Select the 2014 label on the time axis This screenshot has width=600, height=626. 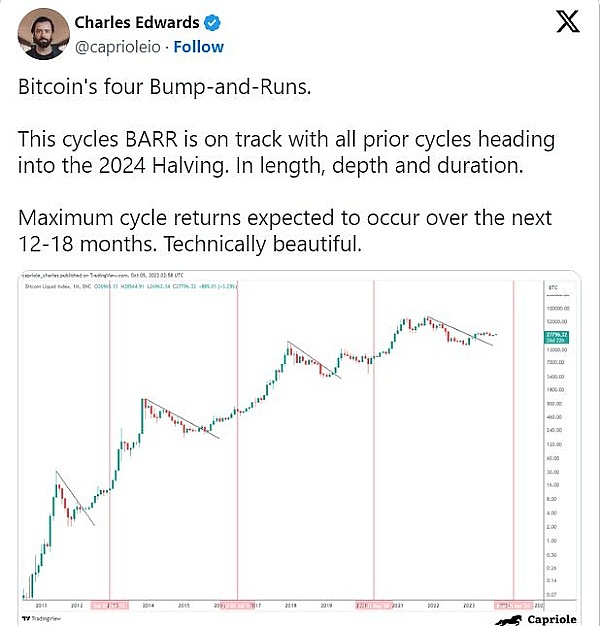pos(148,605)
